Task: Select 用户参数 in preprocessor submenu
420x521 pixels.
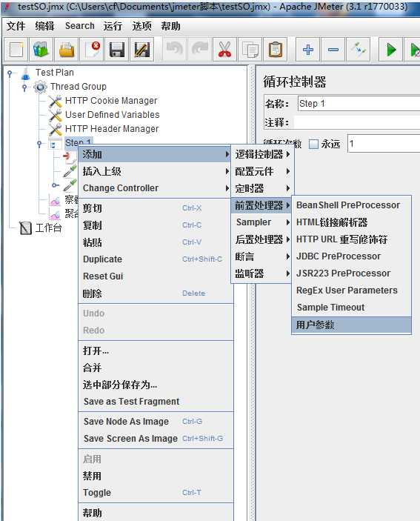Action: coord(352,325)
